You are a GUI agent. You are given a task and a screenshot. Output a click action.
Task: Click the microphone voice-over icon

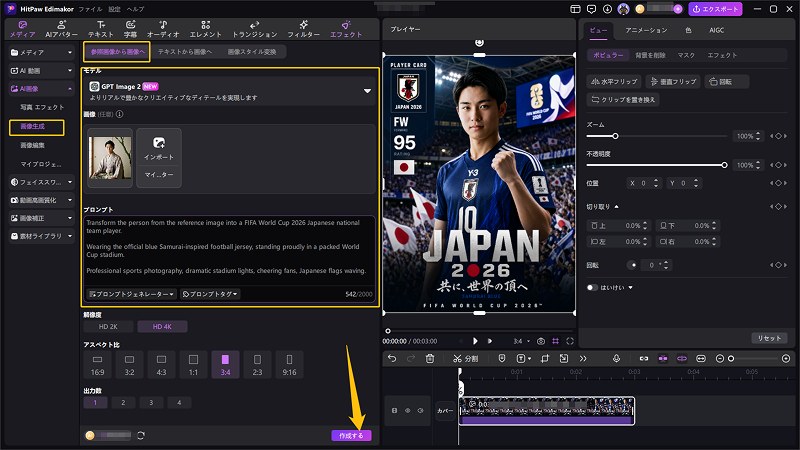[616, 359]
